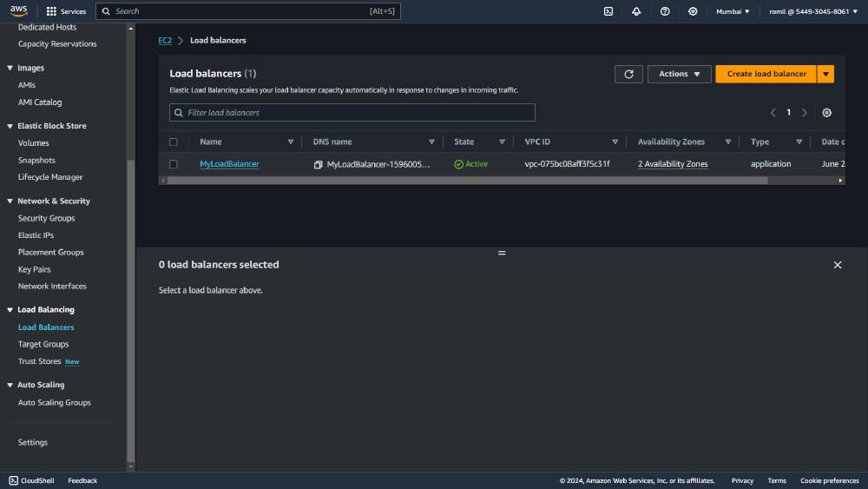
Task: Open Elastic IPs in sidebar
Action: [x=36, y=235]
